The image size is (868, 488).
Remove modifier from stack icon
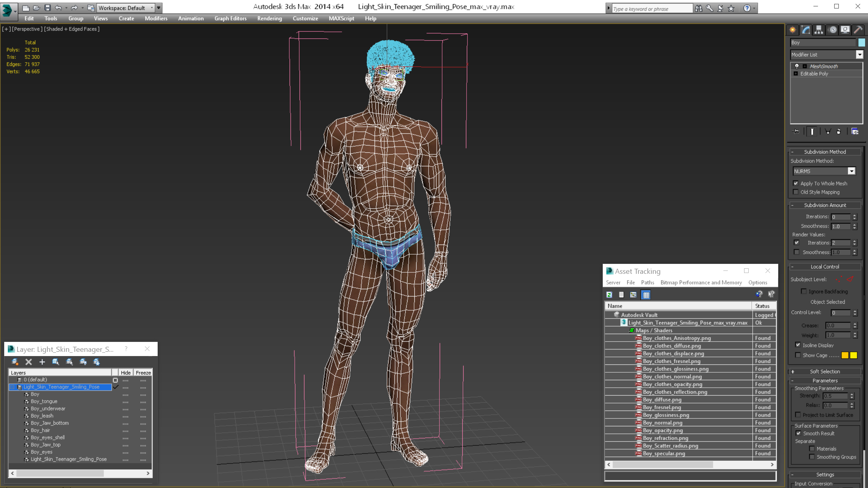pyautogui.click(x=839, y=131)
